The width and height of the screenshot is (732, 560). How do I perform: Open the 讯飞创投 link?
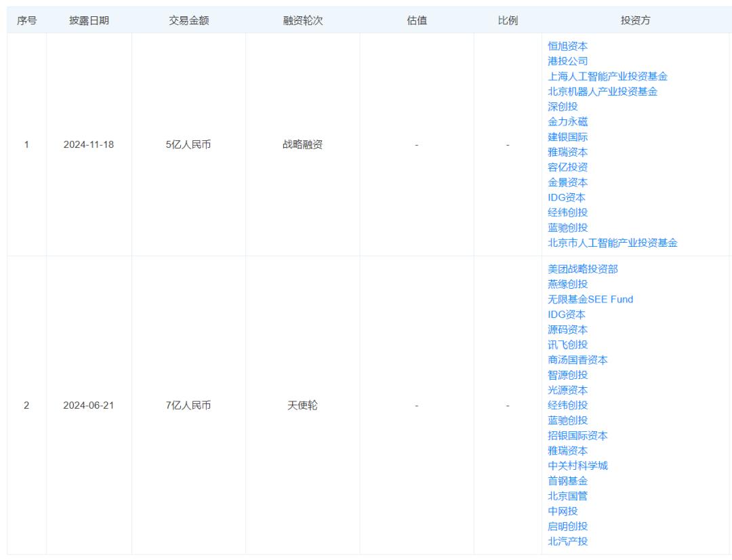point(567,344)
